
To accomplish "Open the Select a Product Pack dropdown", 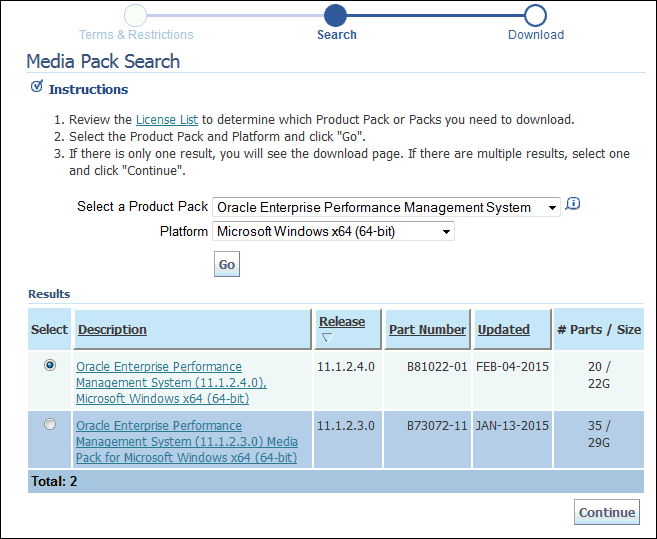I will 386,208.
